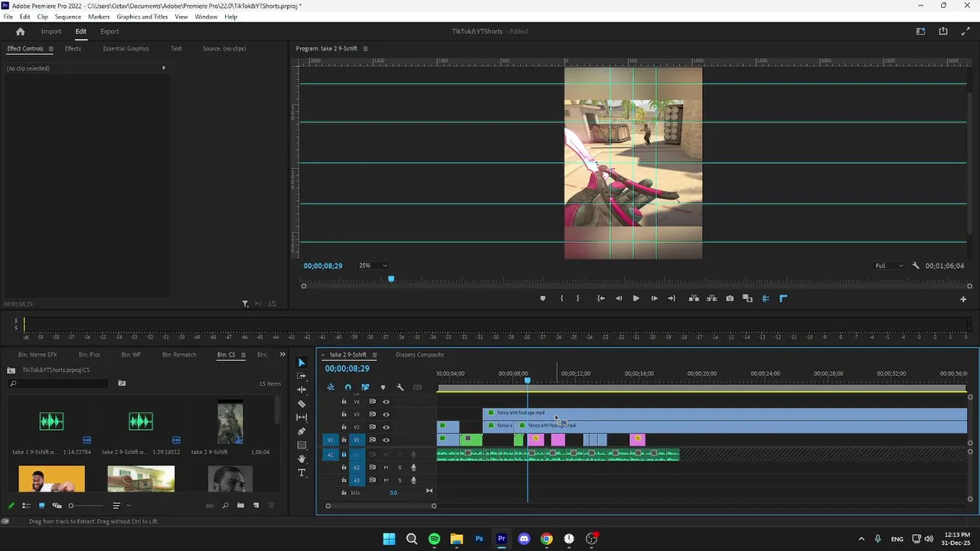The image size is (980, 551).
Task: Open Program Monitor settings wrench
Action: (x=916, y=266)
